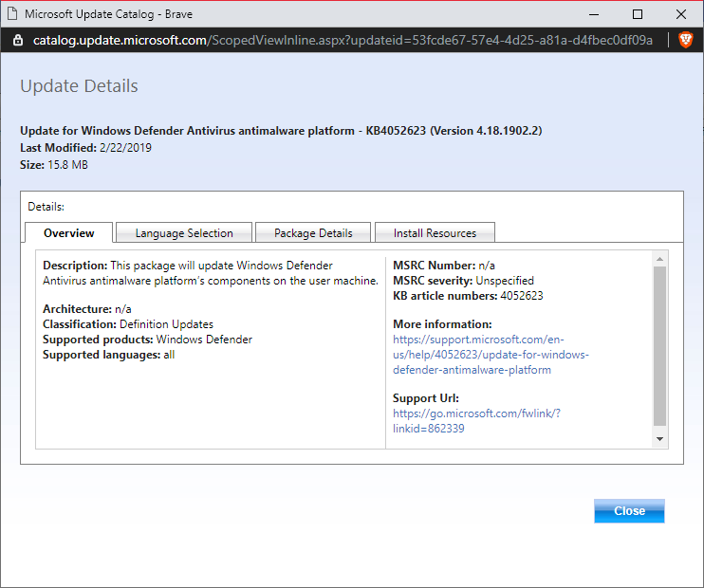Switch to the Language Selection tab
Image resolution: width=704 pixels, height=588 pixels.
[x=184, y=233]
